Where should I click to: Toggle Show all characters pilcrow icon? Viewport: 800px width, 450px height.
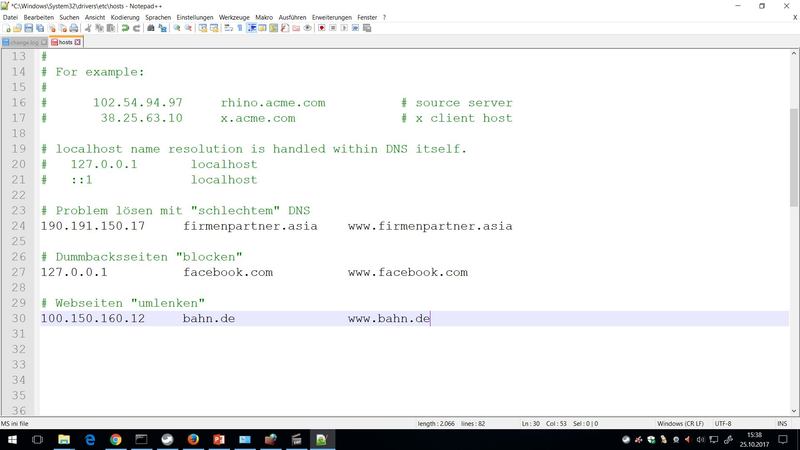(240, 28)
